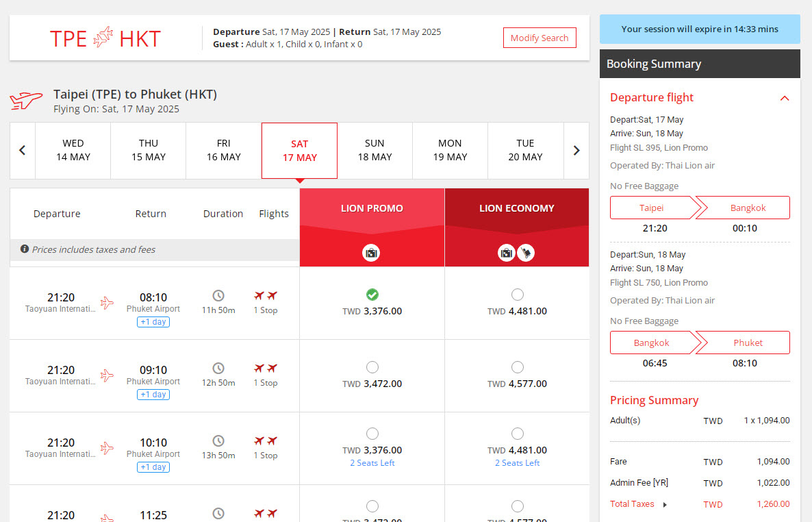Click the clock icon above 13h 50m

(218, 440)
